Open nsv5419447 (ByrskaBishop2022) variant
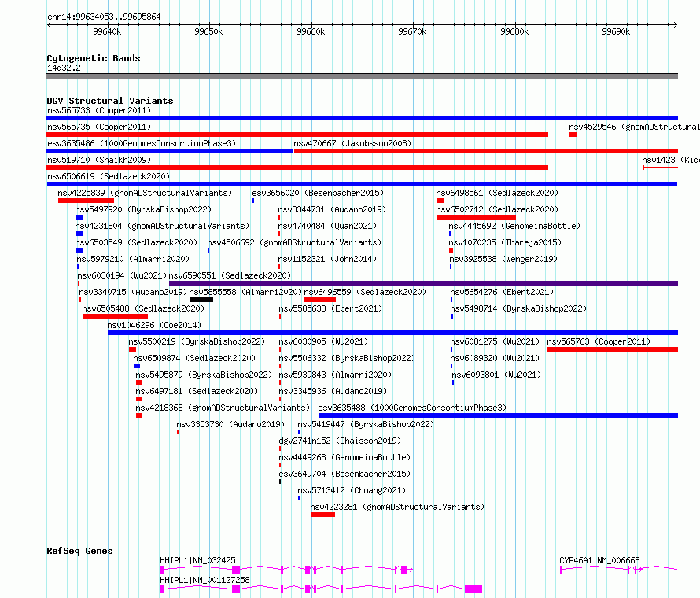 click(x=366, y=424)
